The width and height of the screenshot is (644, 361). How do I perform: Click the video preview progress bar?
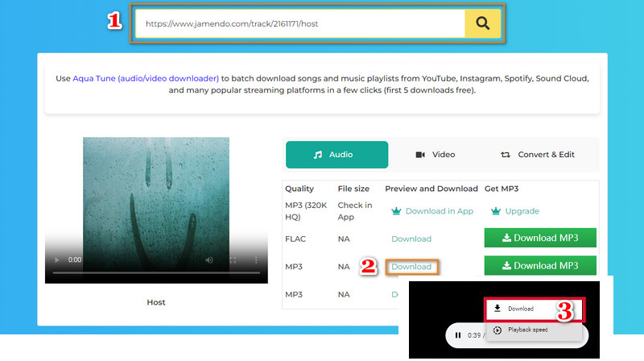[x=156, y=272]
